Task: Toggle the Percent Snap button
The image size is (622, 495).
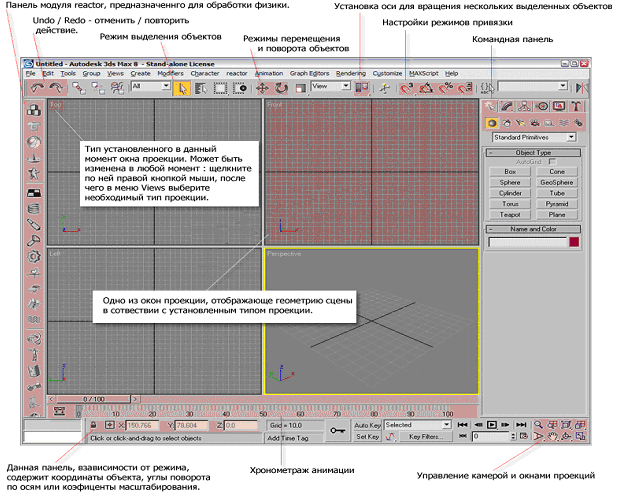Action: pos(445,88)
